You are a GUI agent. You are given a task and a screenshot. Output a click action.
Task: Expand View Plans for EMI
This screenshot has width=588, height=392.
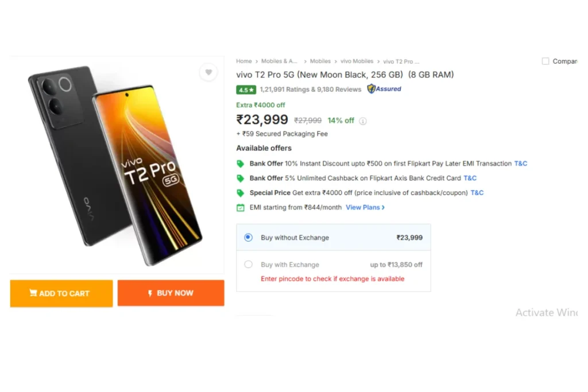click(x=365, y=208)
